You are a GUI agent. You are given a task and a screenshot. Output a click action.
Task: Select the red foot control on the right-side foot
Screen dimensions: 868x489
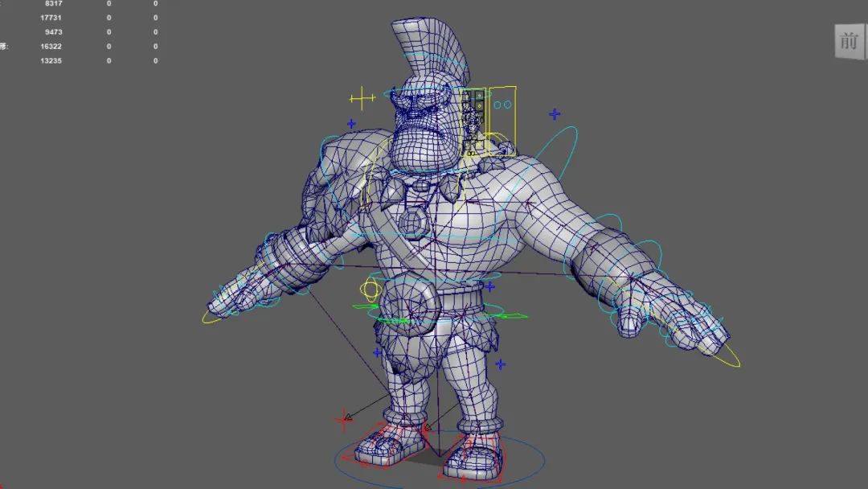(473, 457)
